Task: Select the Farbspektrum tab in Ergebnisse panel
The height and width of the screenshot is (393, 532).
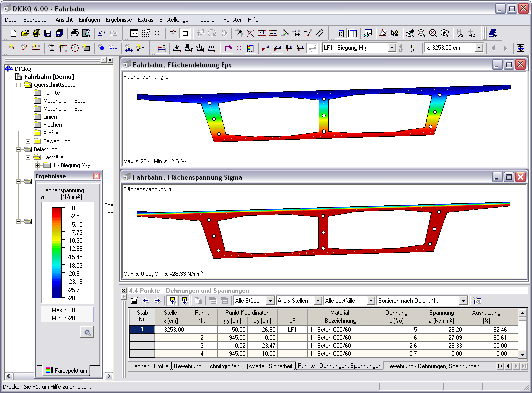Action: click(67, 370)
